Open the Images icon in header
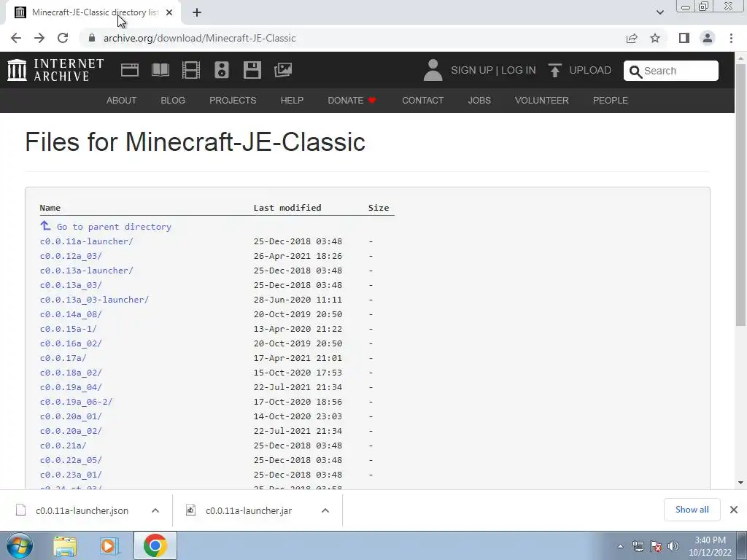The image size is (747, 560). pos(283,70)
